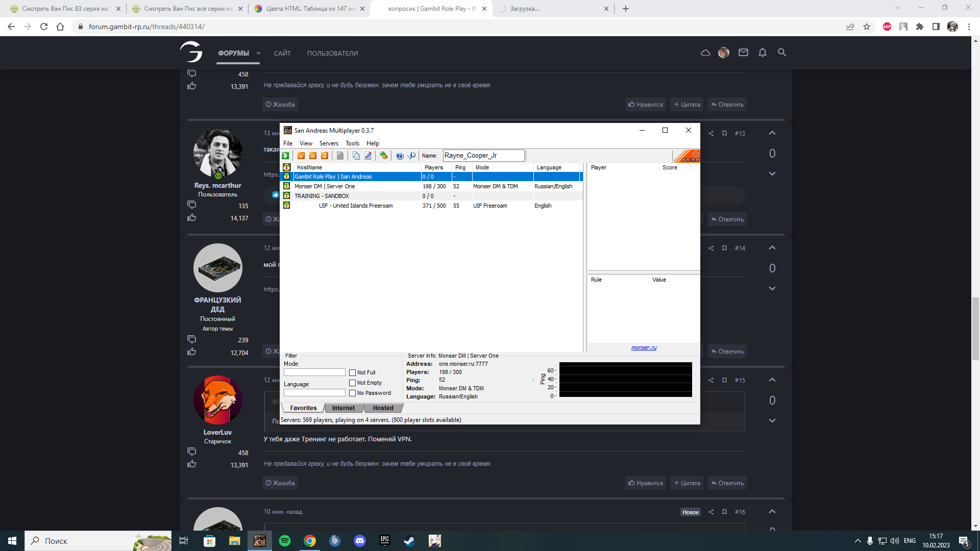Image resolution: width=980 pixels, height=551 pixels.
Task: Tick the No Password checkbox
Action: tap(352, 393)
